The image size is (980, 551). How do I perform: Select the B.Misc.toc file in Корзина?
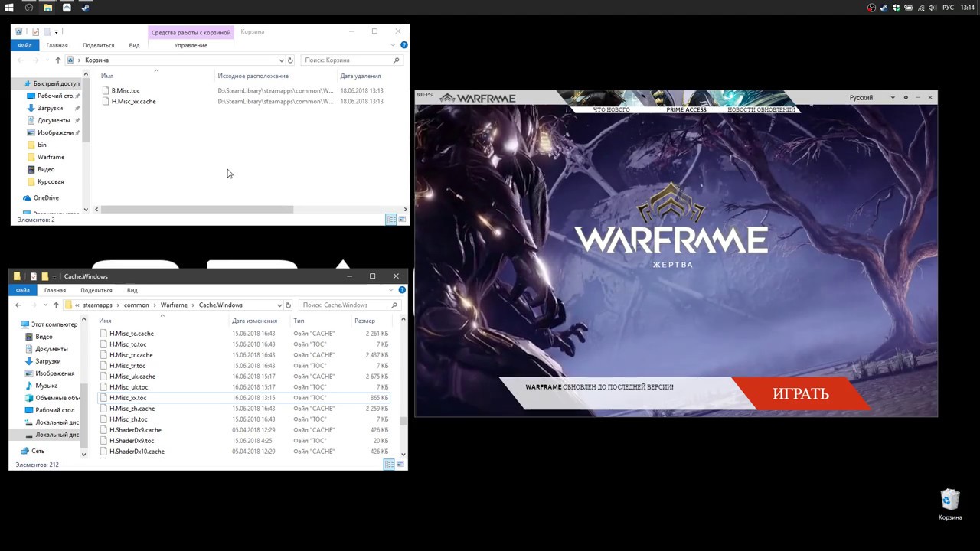pyautogui.click(x=126, y=90)
